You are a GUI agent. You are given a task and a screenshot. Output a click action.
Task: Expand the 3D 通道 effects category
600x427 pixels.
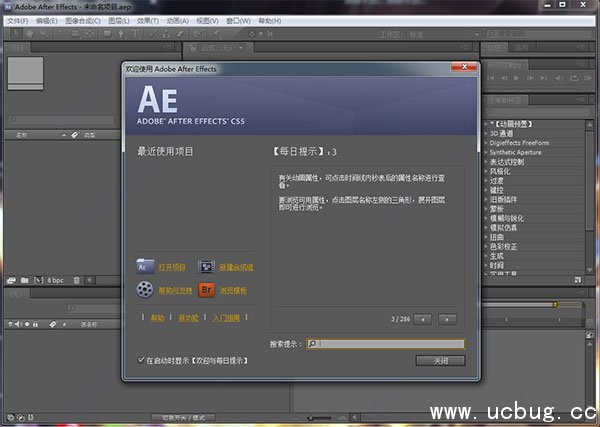483,132
